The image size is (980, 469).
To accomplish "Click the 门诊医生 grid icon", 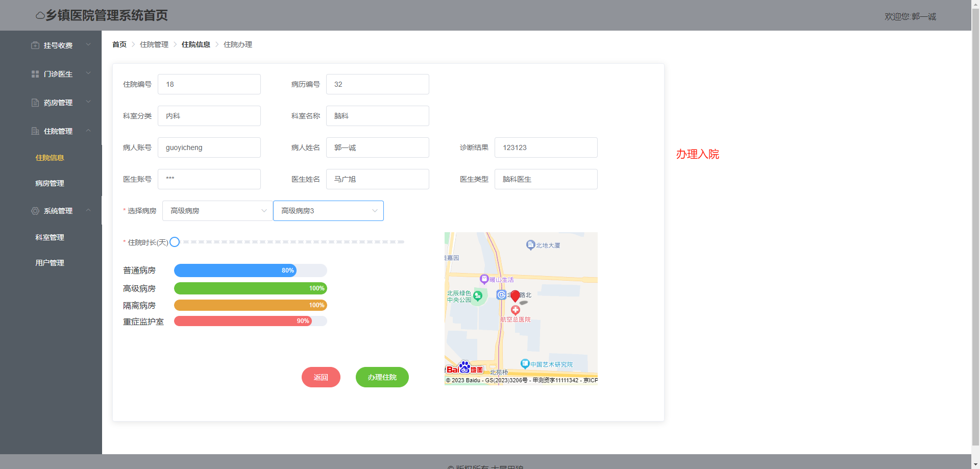I will (35, 74).
